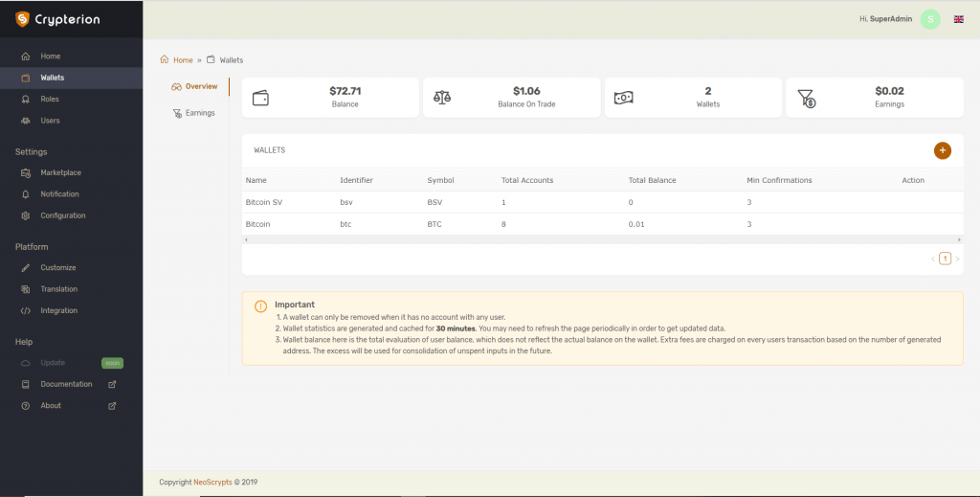Screen dimensions: 980x497
Task: Click the Marketplace sidebar icon
Action: pos(26,173)
